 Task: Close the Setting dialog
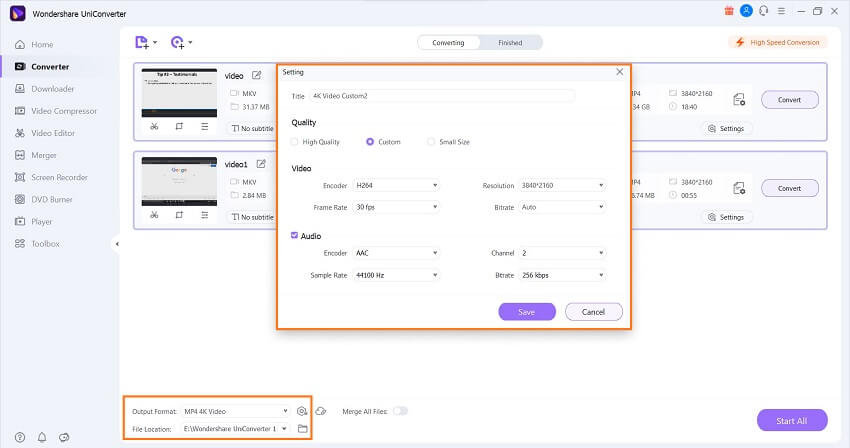[620, 72]
